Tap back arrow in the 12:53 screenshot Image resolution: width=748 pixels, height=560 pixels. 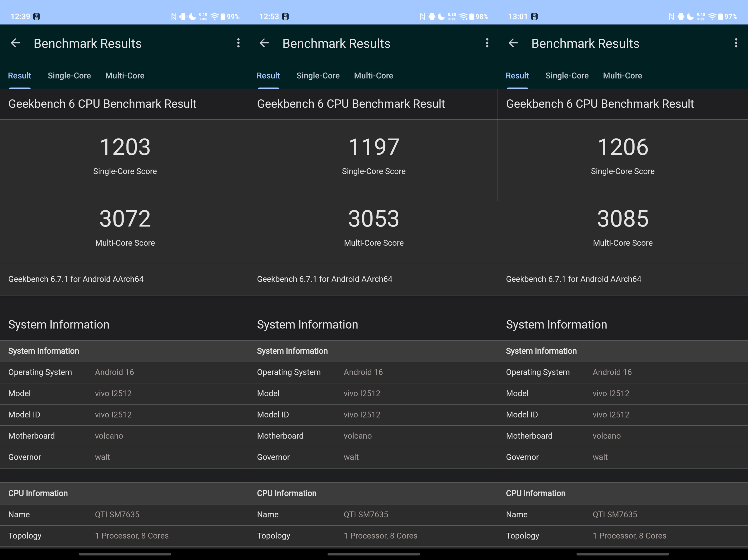(x=264, y=43)
